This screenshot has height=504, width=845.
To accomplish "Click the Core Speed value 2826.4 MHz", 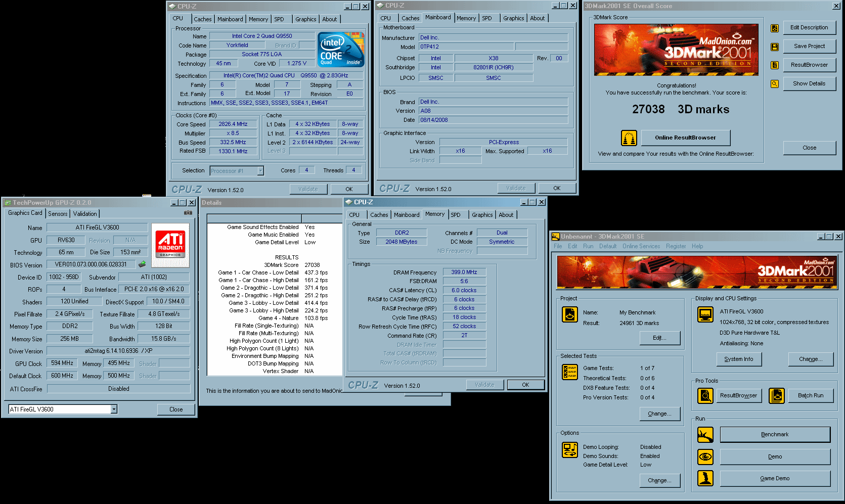I will click(x=233, y=124).
